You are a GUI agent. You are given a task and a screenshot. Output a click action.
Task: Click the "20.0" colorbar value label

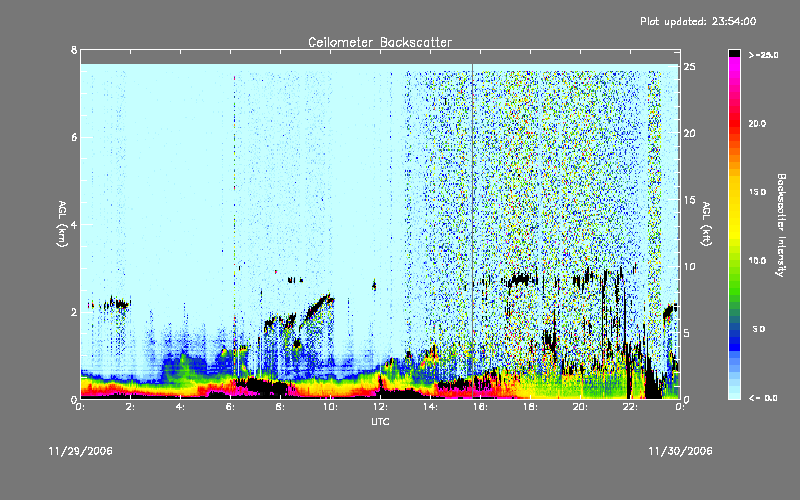(758, 123)
